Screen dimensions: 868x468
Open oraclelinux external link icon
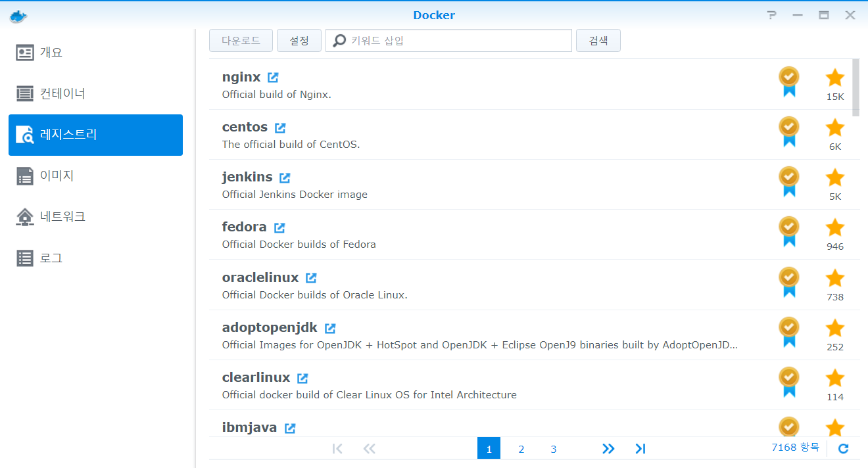tap(311, 278)
